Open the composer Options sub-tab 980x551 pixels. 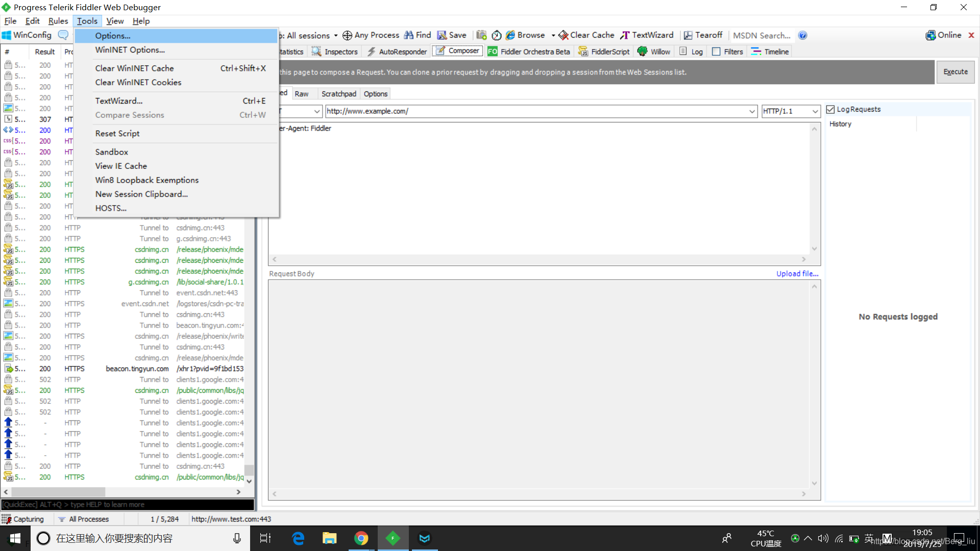coord(376,94)
